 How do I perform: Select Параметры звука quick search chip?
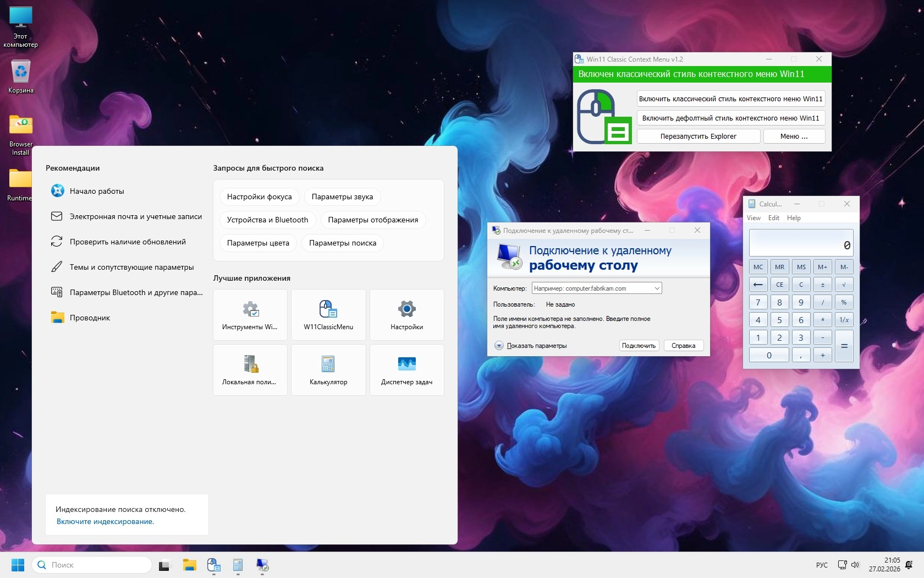pos(342,197)
